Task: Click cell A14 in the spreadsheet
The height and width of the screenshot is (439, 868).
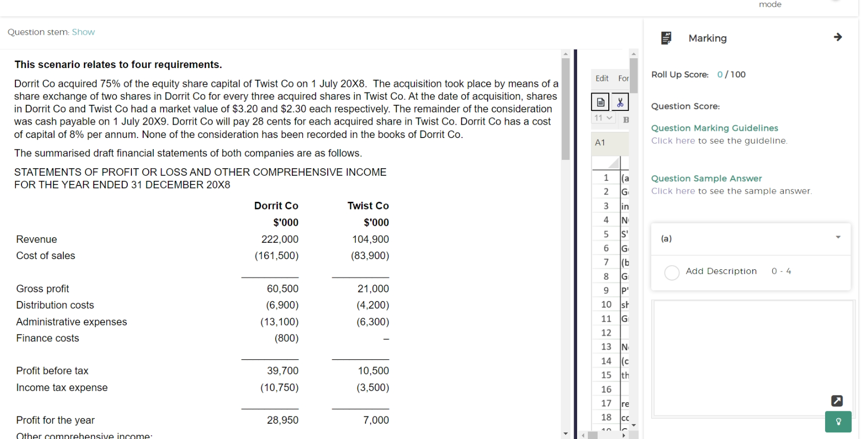Action: click(625, 361)
